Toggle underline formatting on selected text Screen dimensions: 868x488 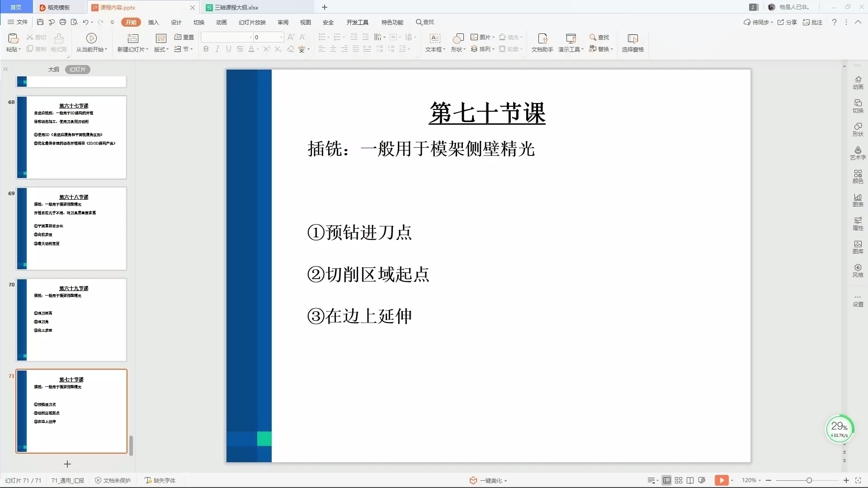click(x=228, y=49)
